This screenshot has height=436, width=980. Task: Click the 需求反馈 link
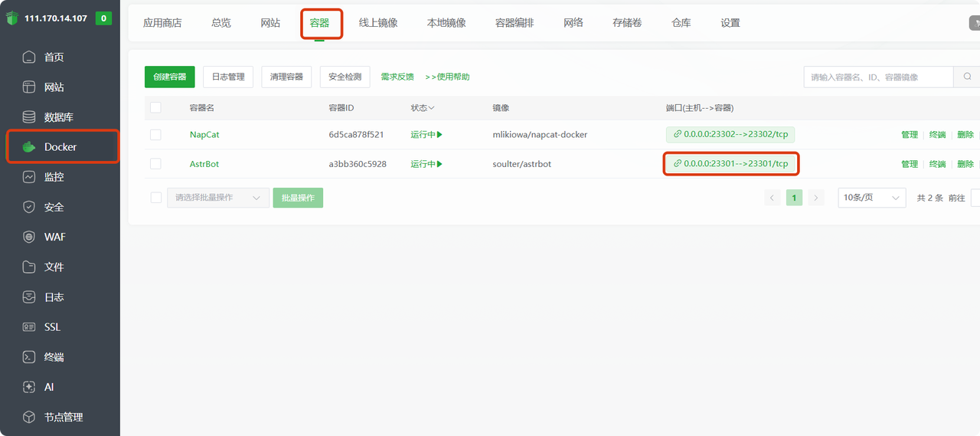[397, 77]
